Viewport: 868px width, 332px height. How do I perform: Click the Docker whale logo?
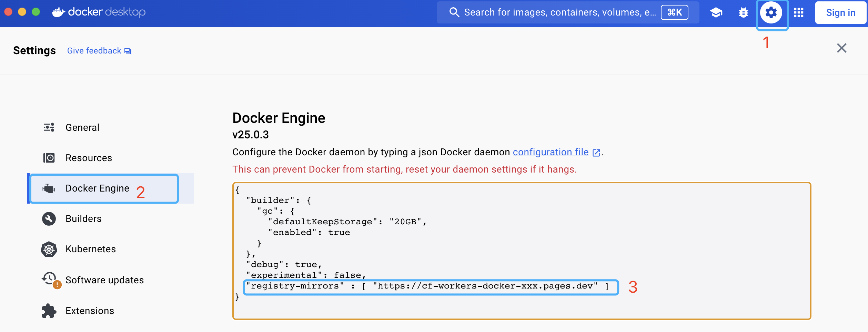(x=59, y=12)
